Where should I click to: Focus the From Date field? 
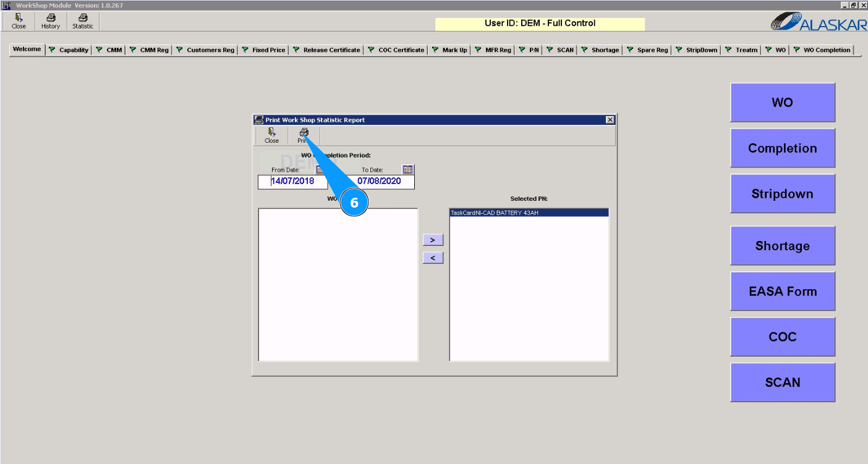click(x=292, y=182)
